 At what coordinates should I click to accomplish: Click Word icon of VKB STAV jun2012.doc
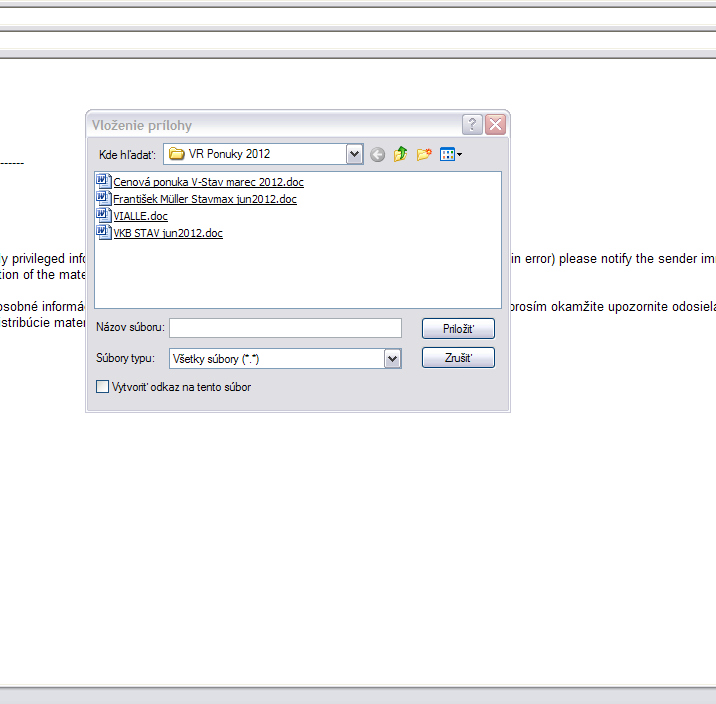[104, 232]
